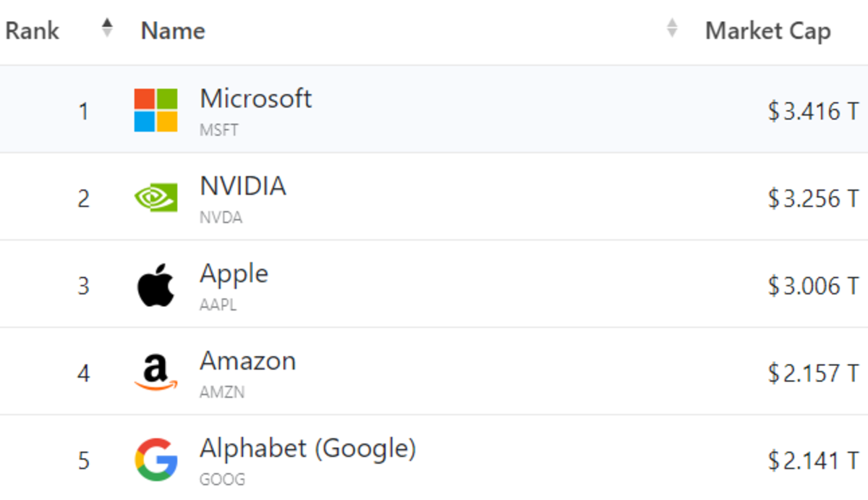Open the Amazon company link
Viewport: 868px width, 500px height.
[x=247, y=361]
